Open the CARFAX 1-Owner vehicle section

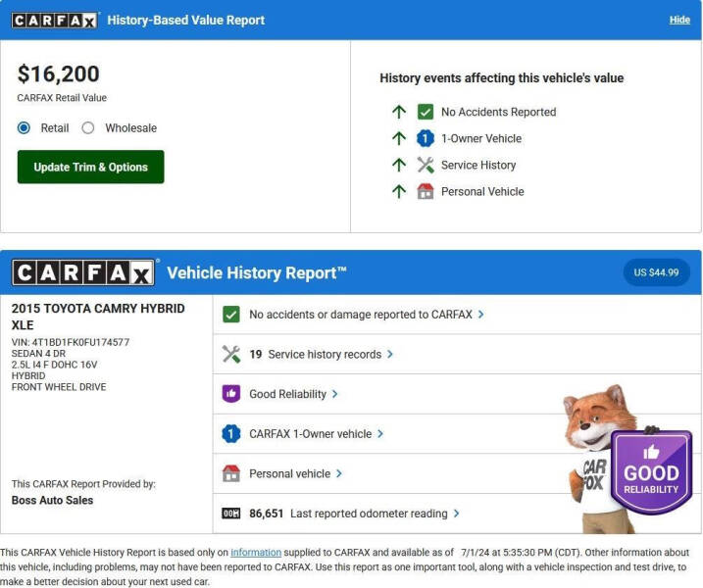tap(316, 434)
